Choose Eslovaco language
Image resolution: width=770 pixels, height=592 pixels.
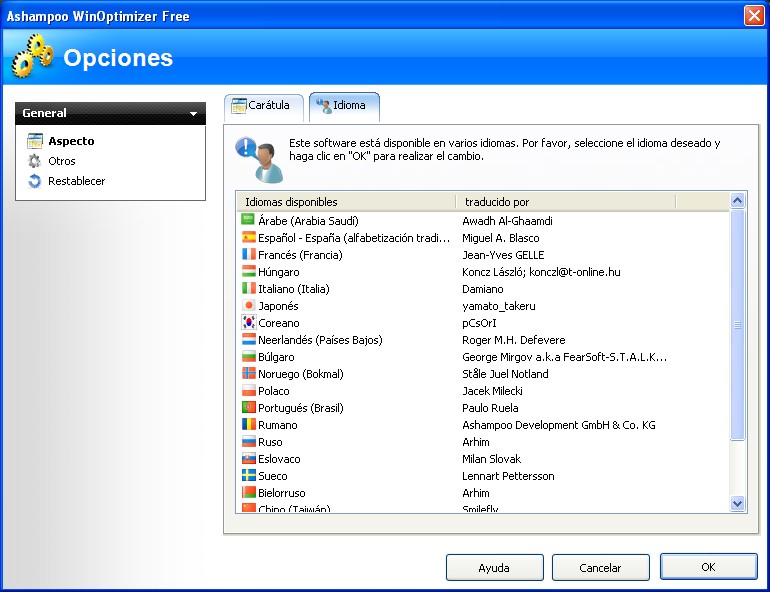tap(279, 459)
